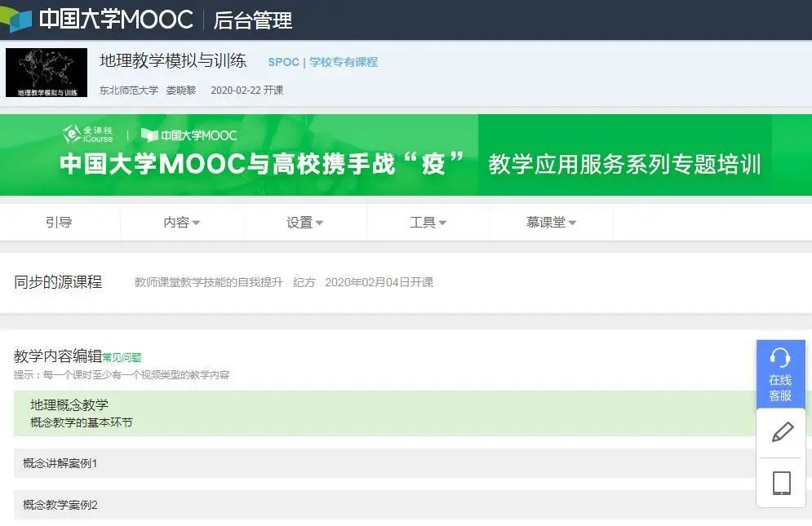Click the pencil feedback icon

[782, 432]
